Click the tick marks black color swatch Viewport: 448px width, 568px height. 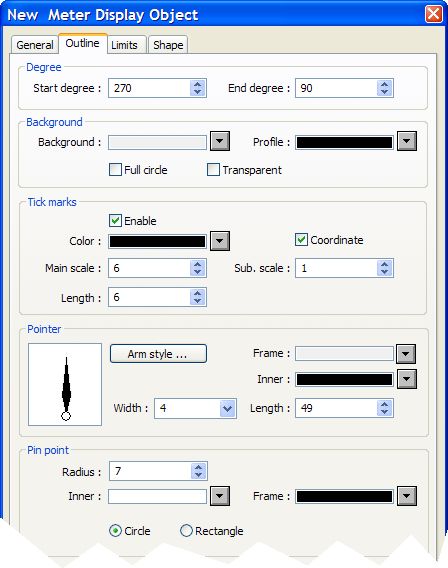(157, 241)
